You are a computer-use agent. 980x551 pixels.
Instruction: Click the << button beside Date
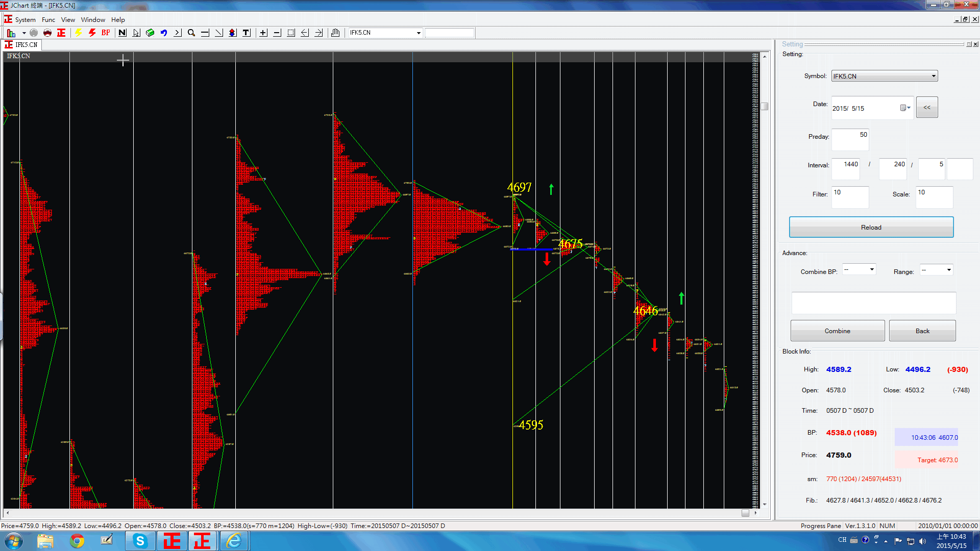927,107
